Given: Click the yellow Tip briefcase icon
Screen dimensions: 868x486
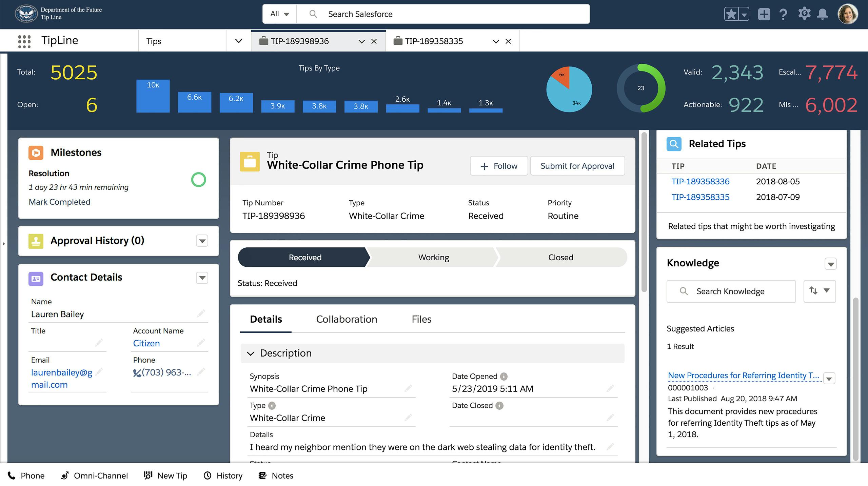Looking at the screenshot, I should [x=250, y=162].
